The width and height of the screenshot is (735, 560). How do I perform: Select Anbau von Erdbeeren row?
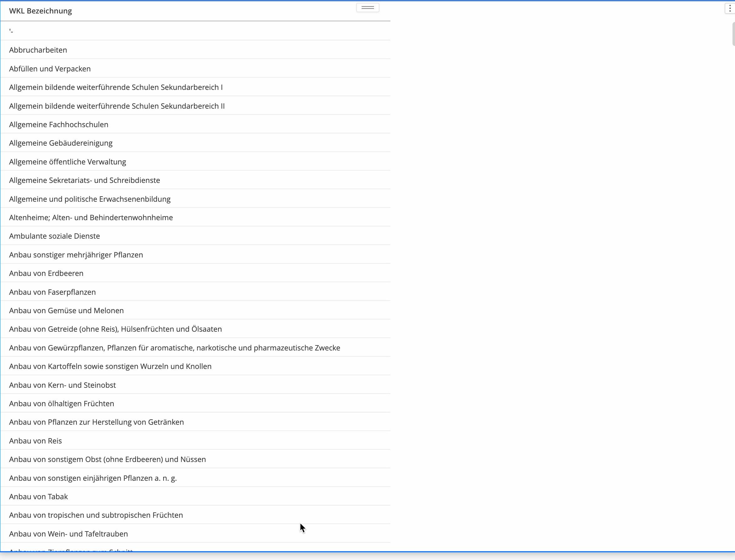[x=46, y=273]
